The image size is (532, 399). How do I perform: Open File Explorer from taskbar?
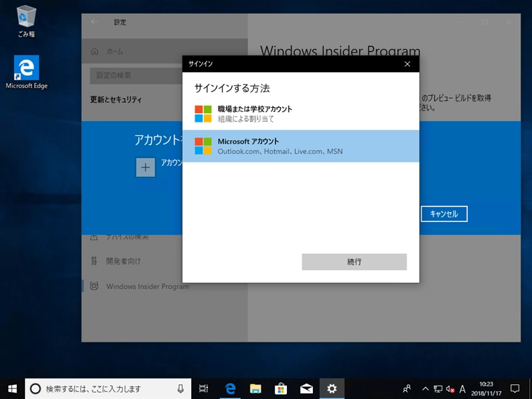(255, 388)
